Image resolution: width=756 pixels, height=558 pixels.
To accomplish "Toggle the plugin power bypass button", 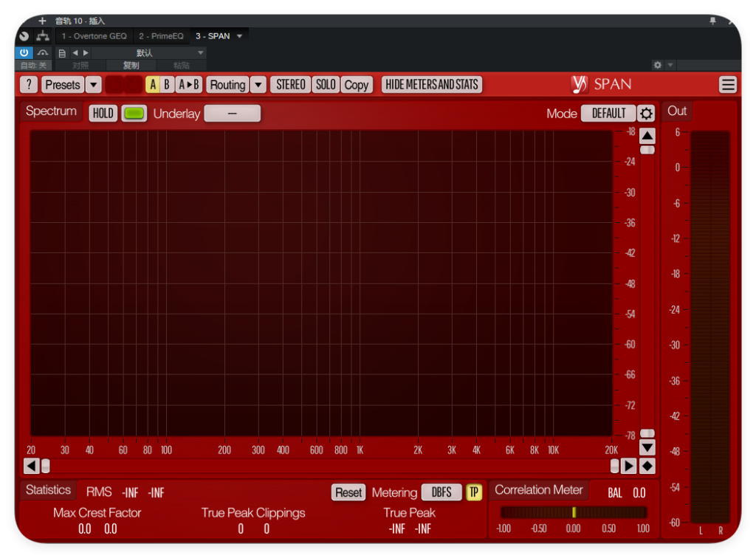I will coord(24,52).
